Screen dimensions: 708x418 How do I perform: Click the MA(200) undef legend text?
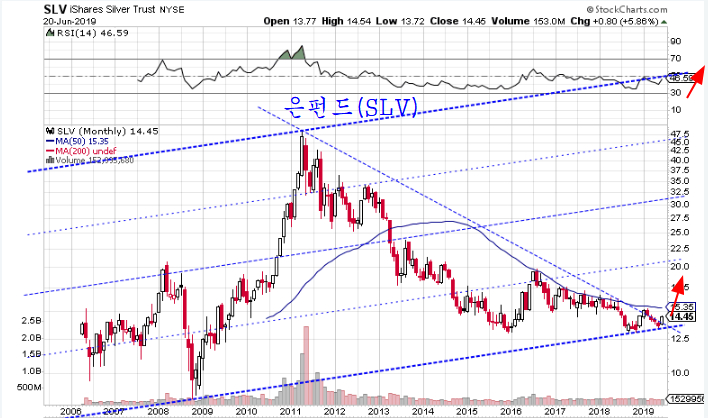coord(85,151)
